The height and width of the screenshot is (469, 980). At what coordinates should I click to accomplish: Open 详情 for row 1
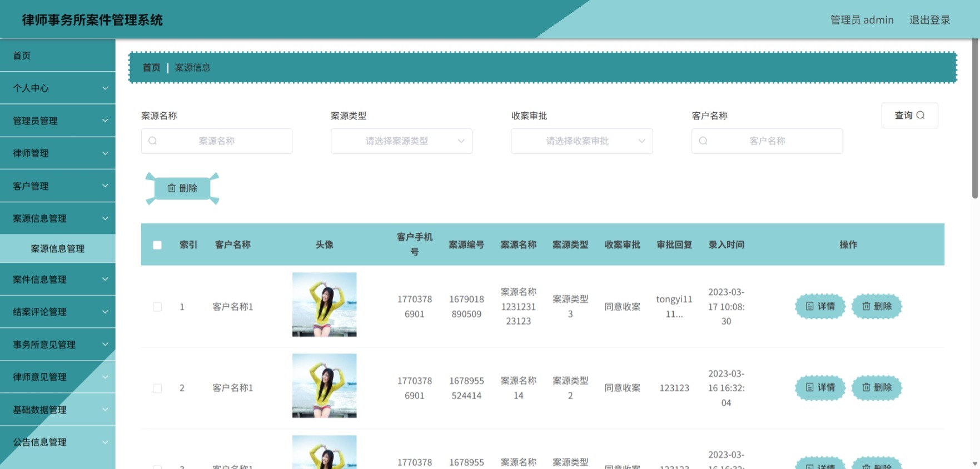click(820, 306)
